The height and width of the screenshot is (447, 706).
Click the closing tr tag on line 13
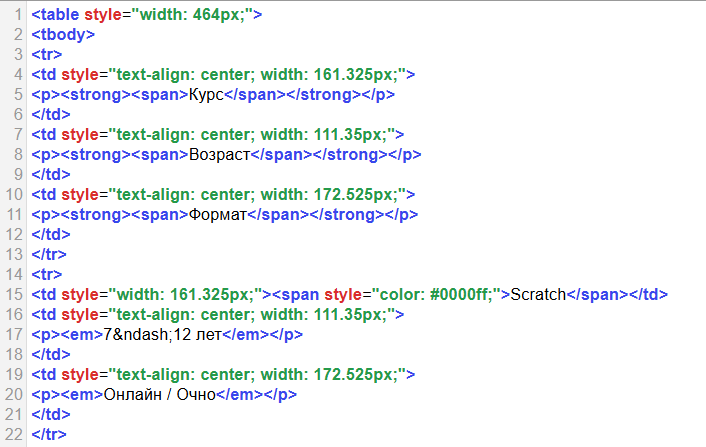click(x=50, y=255)
